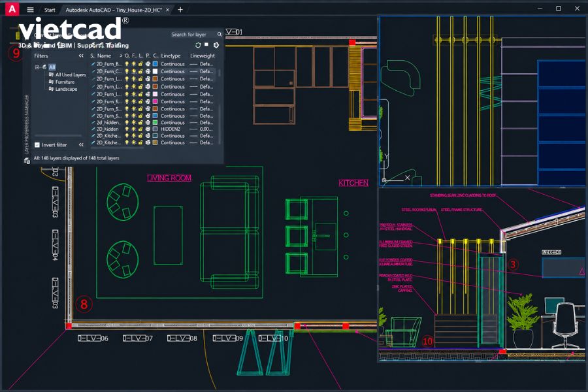Click the Search for layer field
Screen dimensions: 588x392
click(x=193, y=35)
